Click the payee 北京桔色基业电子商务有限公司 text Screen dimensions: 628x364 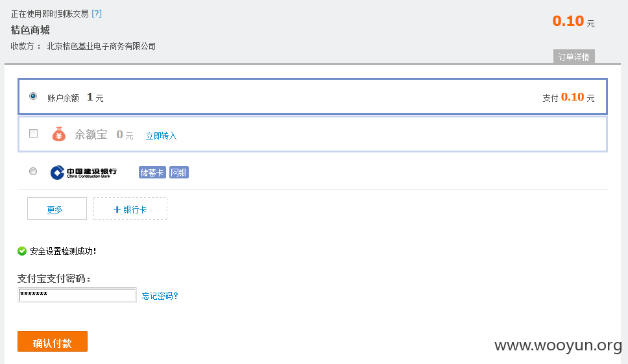pyautogui.click(x=101, y=47)
